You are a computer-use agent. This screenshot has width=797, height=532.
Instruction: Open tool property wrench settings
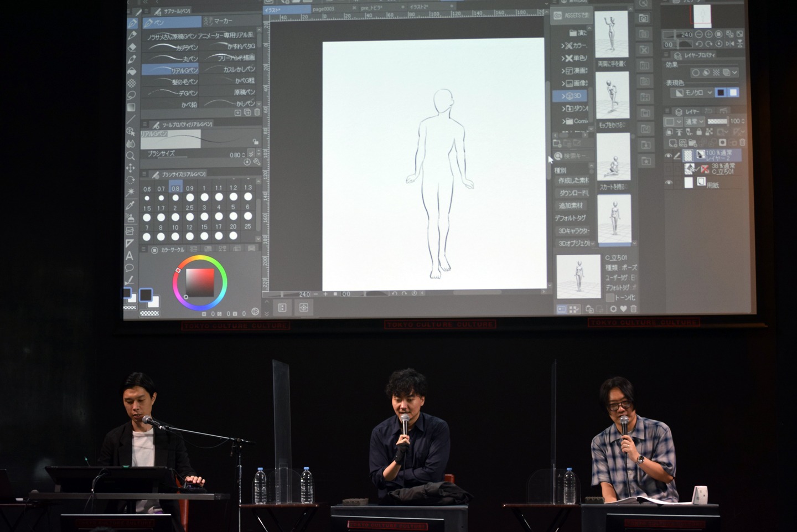[257, 162]
